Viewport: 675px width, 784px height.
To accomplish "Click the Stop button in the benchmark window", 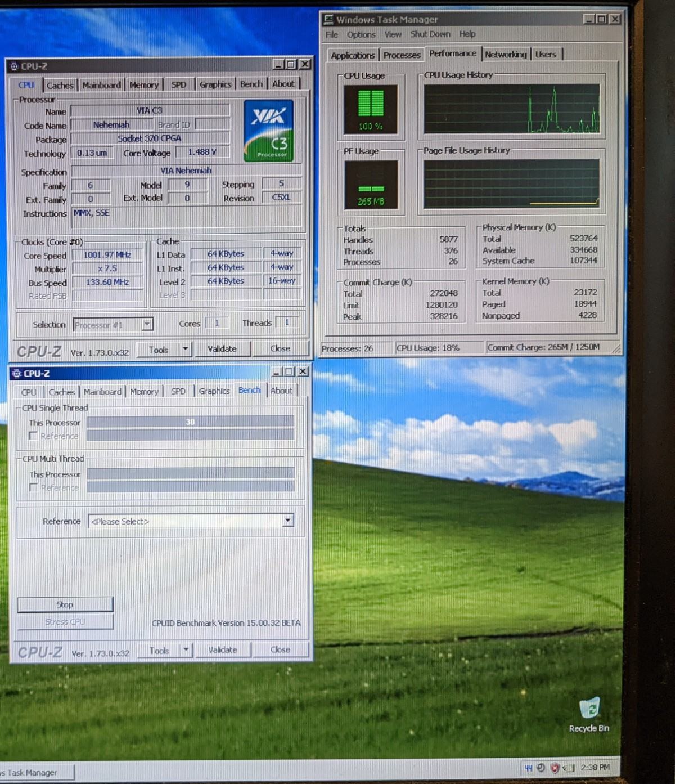I will [65, 604].
